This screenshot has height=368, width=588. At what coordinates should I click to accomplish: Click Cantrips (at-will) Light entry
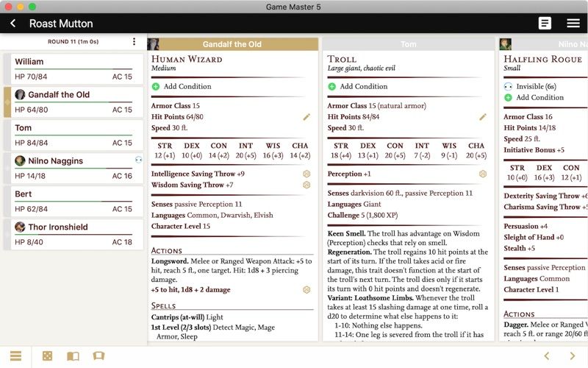[x=187, y=317]
